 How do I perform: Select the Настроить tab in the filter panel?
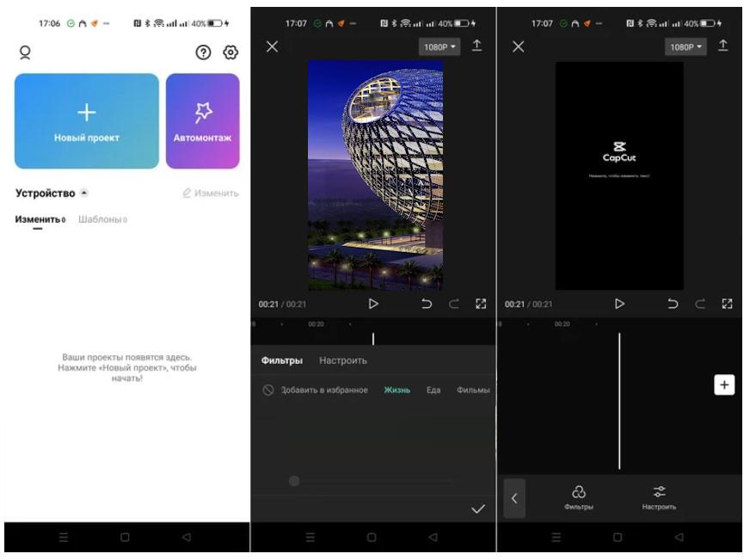pos(343,360)
